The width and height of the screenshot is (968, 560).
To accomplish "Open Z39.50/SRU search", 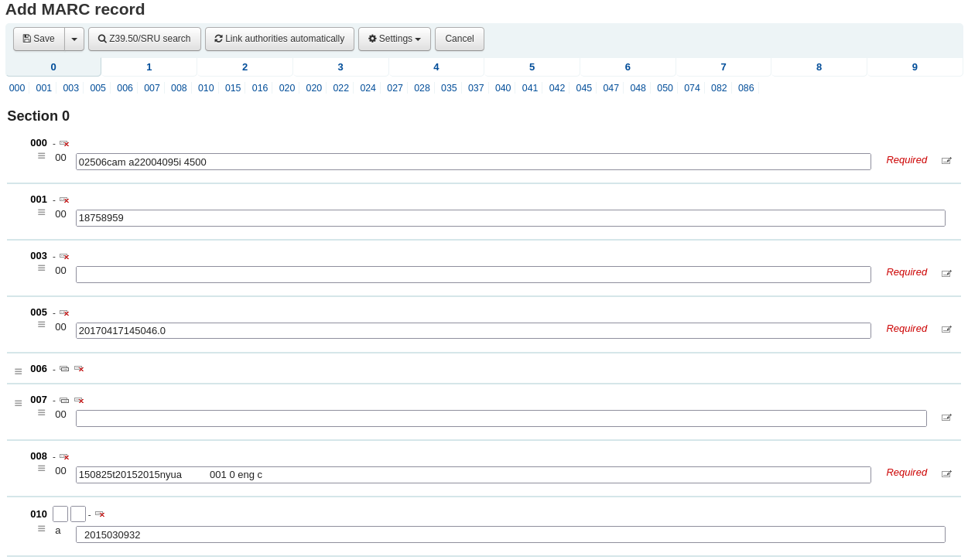I will click(144, 39).
